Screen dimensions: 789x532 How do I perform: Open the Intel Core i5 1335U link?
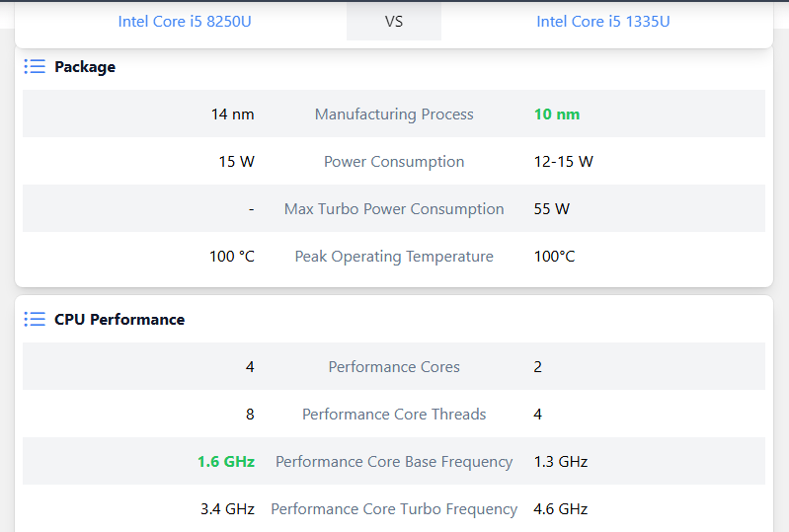coord(602,22)
